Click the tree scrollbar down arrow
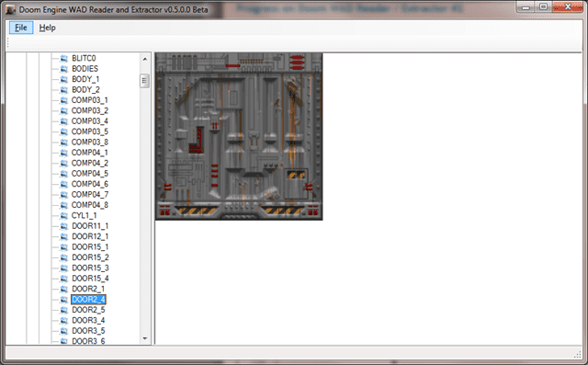Screen dimensions: 588x365 coord(145,338)
